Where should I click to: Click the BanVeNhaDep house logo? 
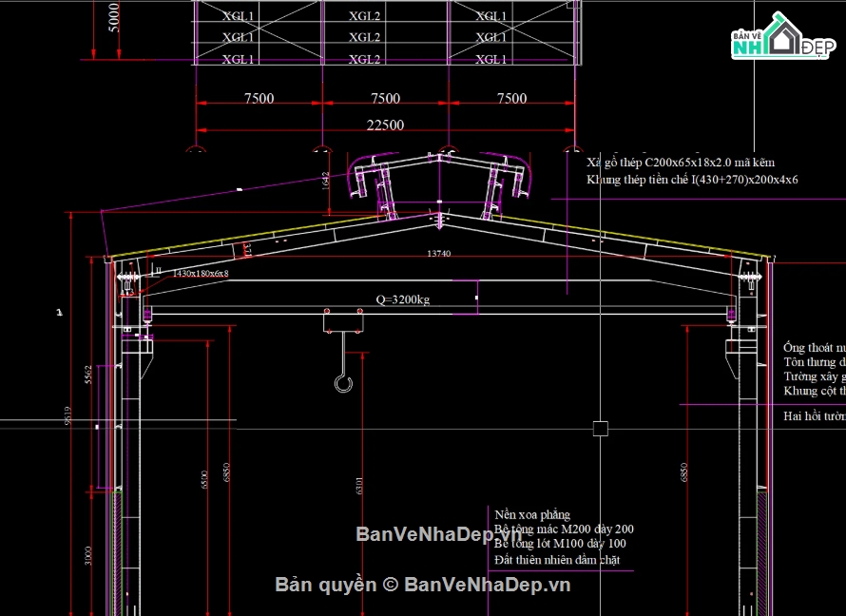777,36
